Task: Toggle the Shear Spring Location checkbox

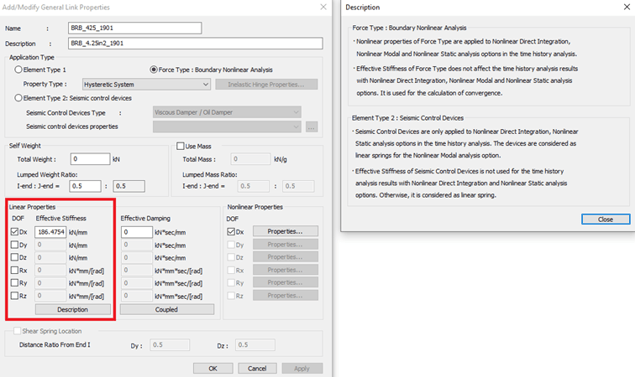Action: [x=17, y=331]
